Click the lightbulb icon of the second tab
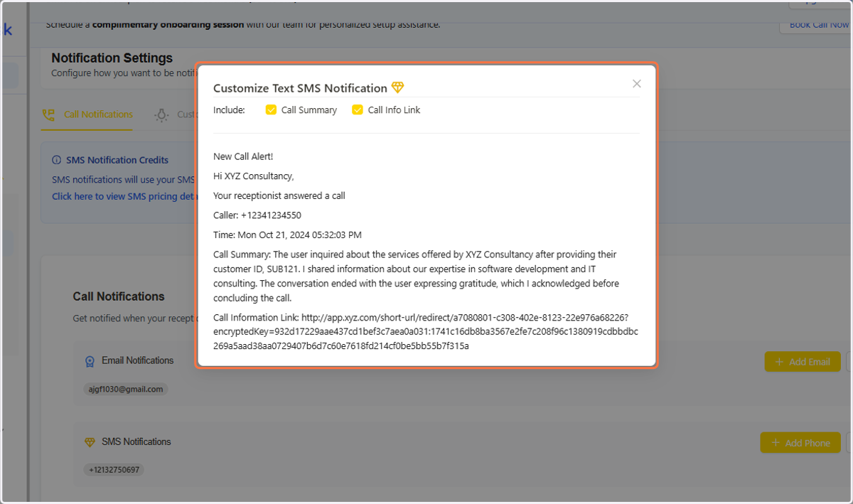Screen dimensions: 853x504 point(162,114)
